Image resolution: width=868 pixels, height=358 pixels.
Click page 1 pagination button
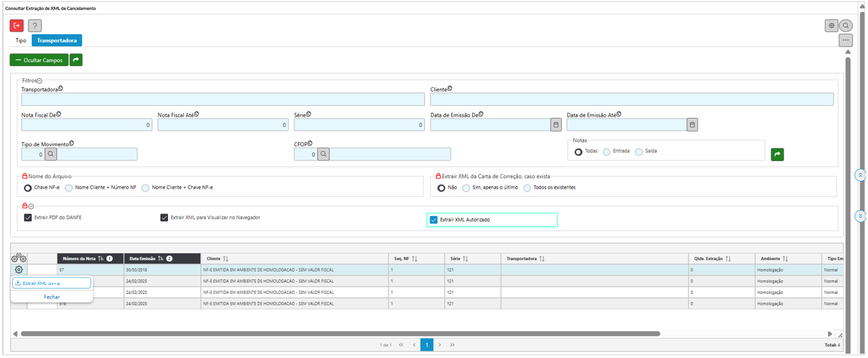(427, 345)
